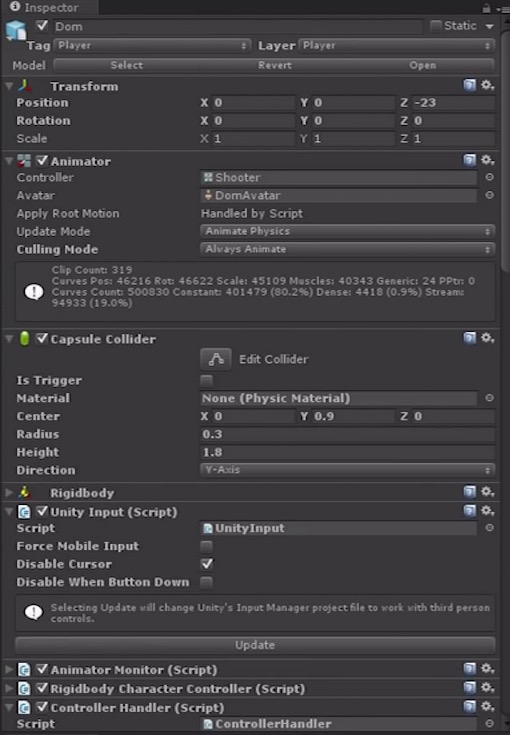Disable the Animator component checkbox
The image size is (510, 735).
(42, 160)
